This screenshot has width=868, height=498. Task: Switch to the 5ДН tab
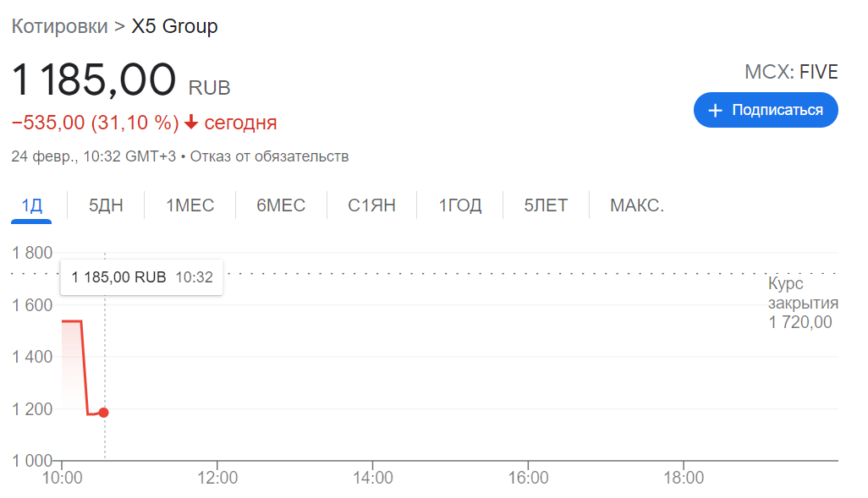106,205
